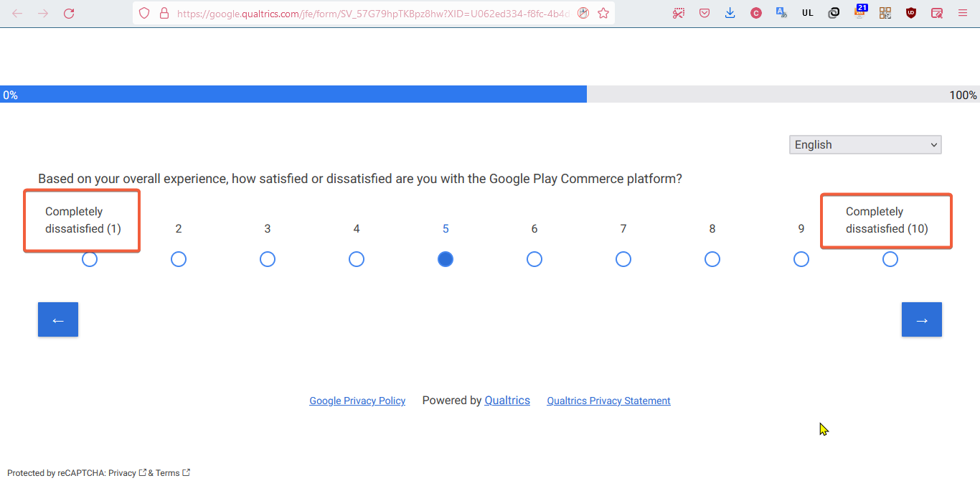Select the rating 10 radio button
Viewport: 980px width, 486px height.
point(890,259)
